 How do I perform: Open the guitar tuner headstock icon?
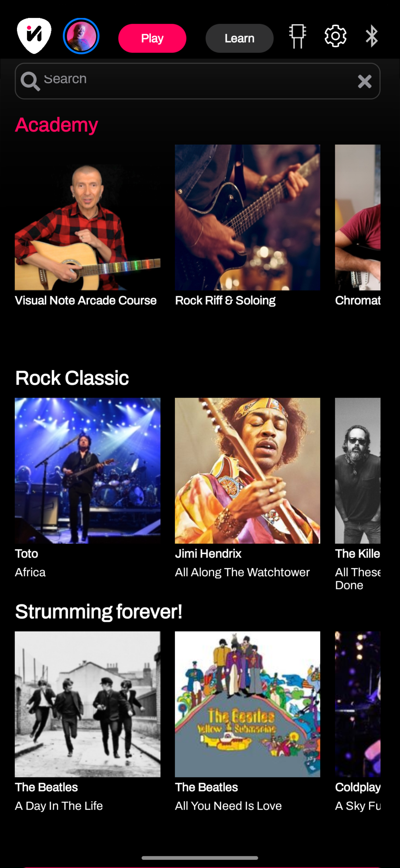tap(297, 36)
